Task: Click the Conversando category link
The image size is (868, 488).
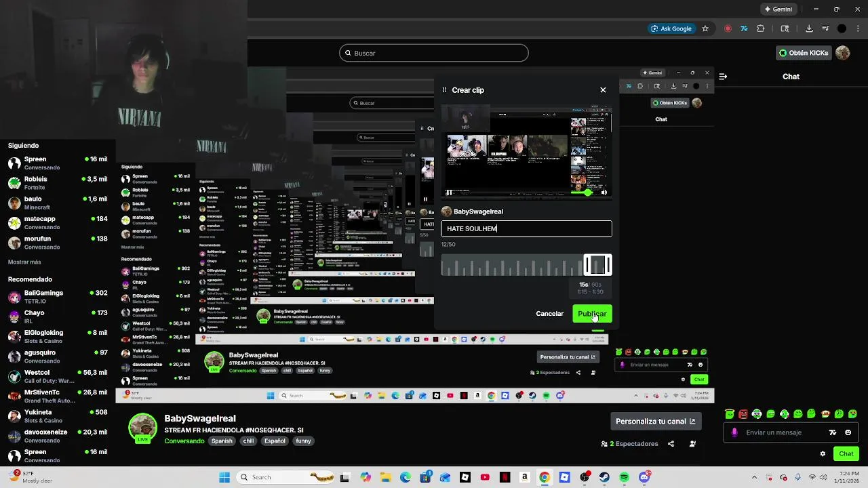Action: click(184, 441)
